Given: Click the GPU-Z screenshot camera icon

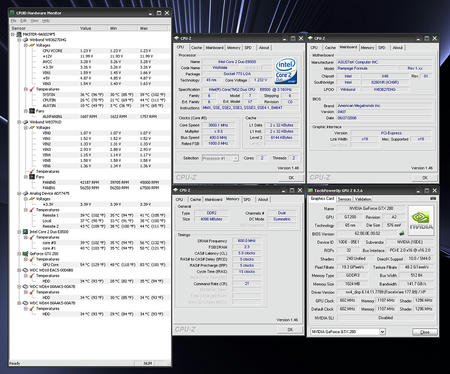Looking at the screenshot, I should [x=433, y=198].
